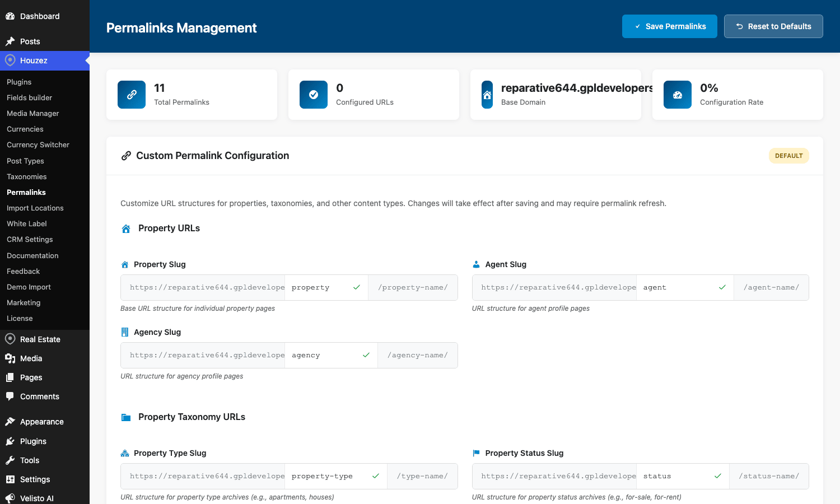This screenshot has width=840, height=504.
Task: Click the /agency-name/ suffix text
Action: click(x=418, y=355)
